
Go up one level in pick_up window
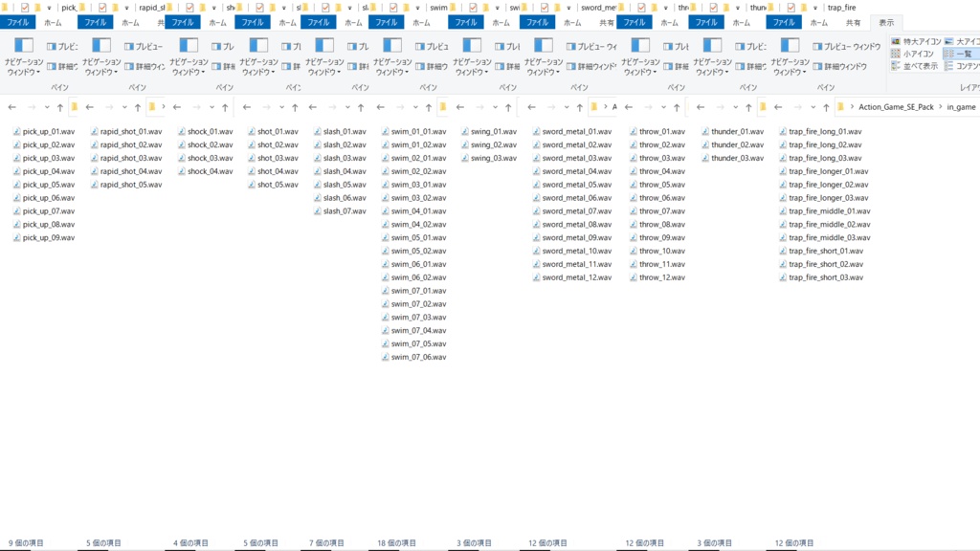60,107
